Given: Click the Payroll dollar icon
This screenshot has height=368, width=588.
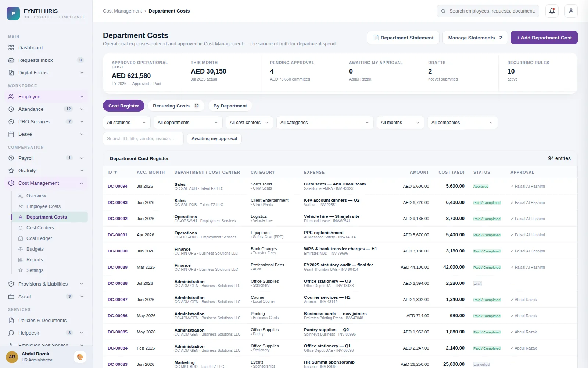Looking at the screenshot, I should tap(11, 158).
